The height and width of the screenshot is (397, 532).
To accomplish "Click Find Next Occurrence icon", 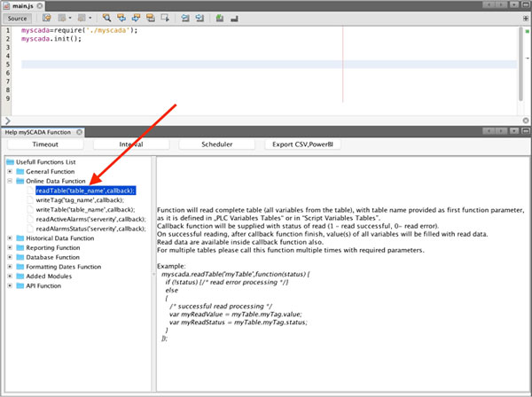I will (136, 18).
